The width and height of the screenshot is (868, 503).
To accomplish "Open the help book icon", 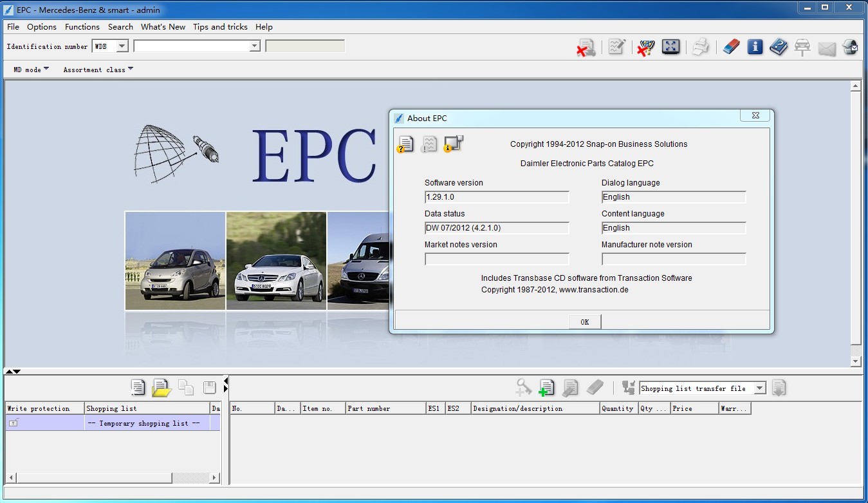I will [779, 47].
